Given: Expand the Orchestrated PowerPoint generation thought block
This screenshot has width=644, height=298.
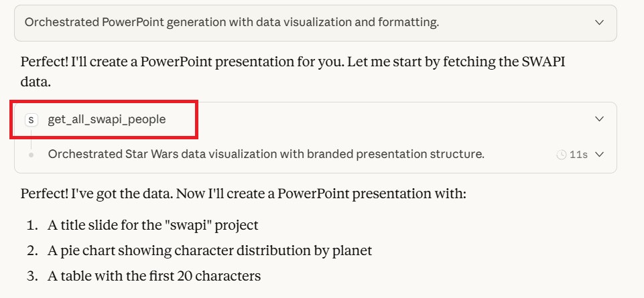Looking at the screenshot, I should tap(599, 23).
